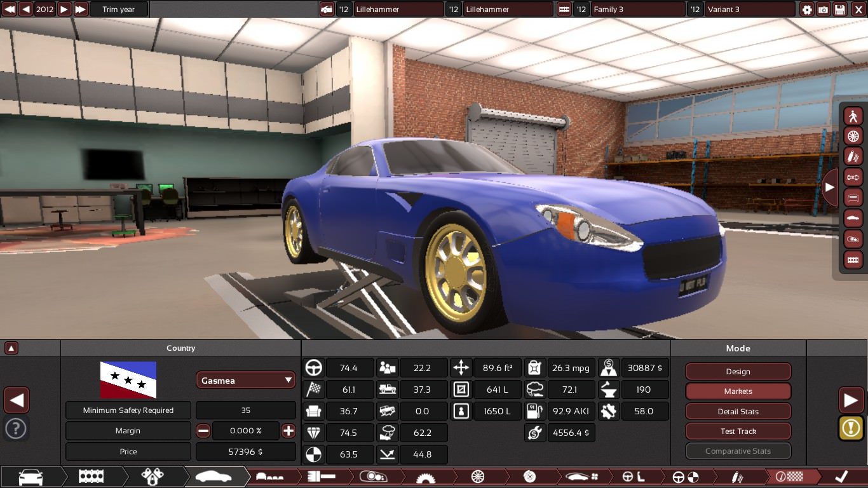
Task: Open the Family 3 engine field
Action: click(x=637, y=9)
